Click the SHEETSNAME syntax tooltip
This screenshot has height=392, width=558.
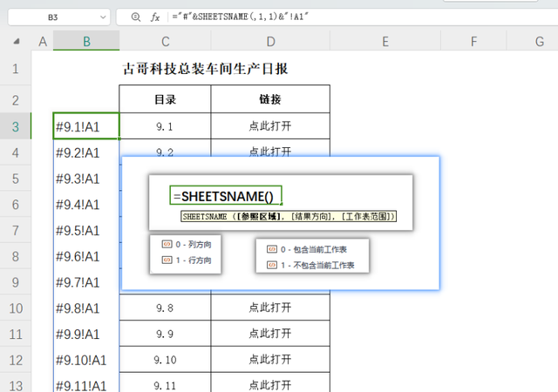coord(289,216)
